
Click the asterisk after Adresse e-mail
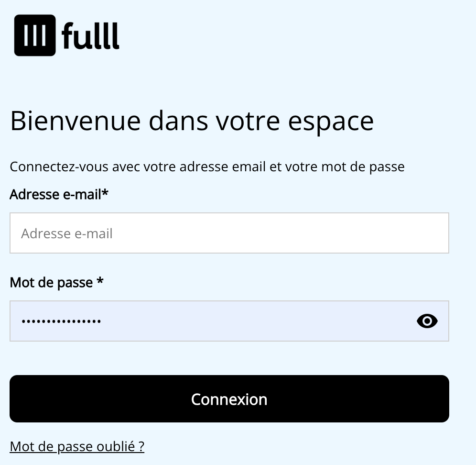(106, 194)
